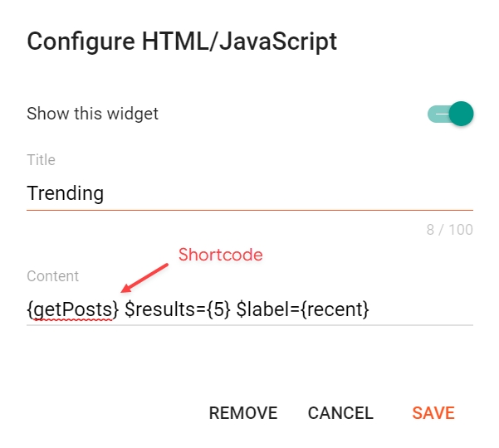499x448 pixels.
Task: Click the red "Shortcode" annotation text
Action: click(x=220, y=256)
